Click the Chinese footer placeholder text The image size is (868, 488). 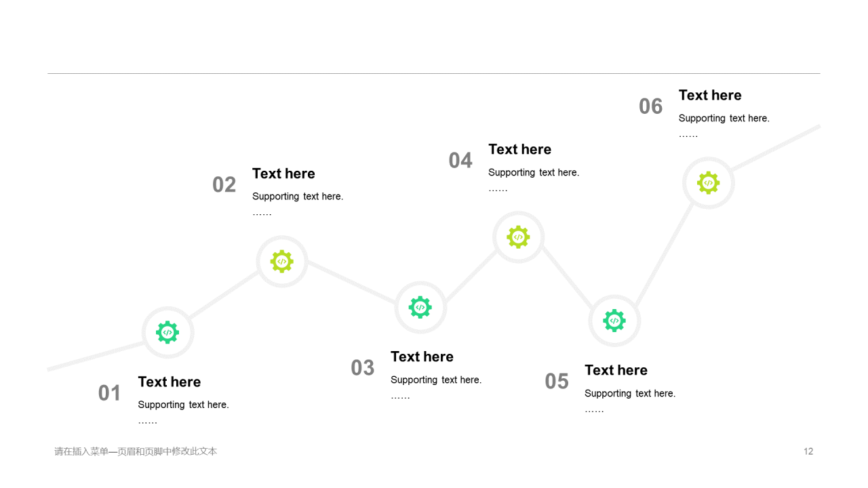136,451
